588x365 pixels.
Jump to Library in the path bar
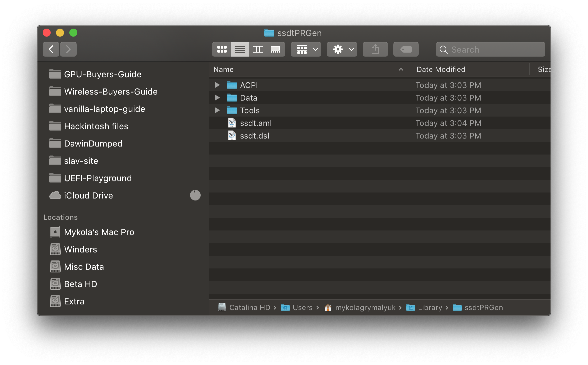pos(430,308)
